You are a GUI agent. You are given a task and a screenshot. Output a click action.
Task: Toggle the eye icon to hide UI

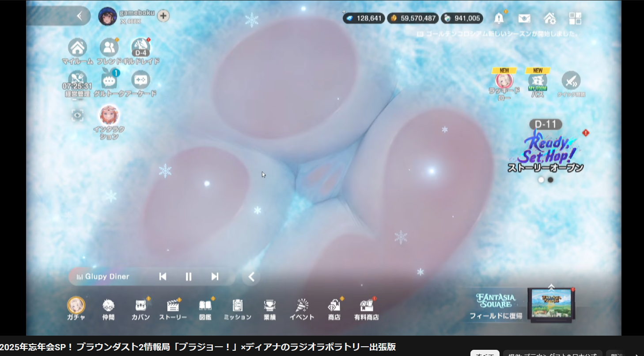point(78,115)
